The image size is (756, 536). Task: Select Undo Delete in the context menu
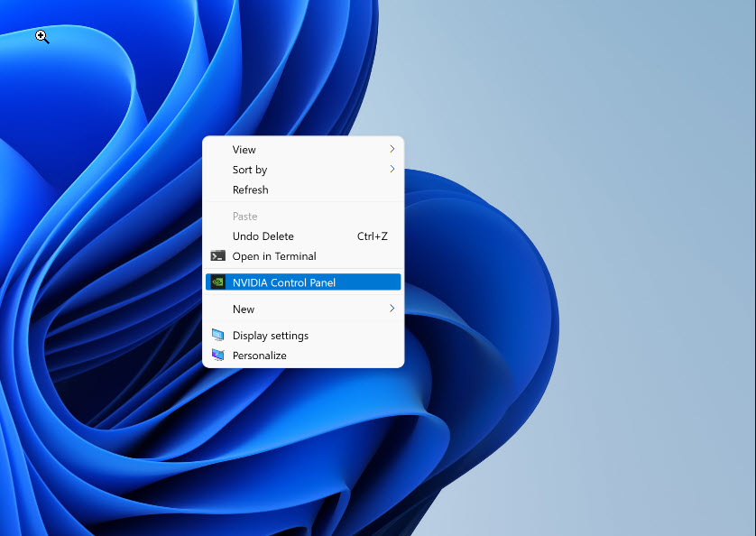(x=263, y=236)
